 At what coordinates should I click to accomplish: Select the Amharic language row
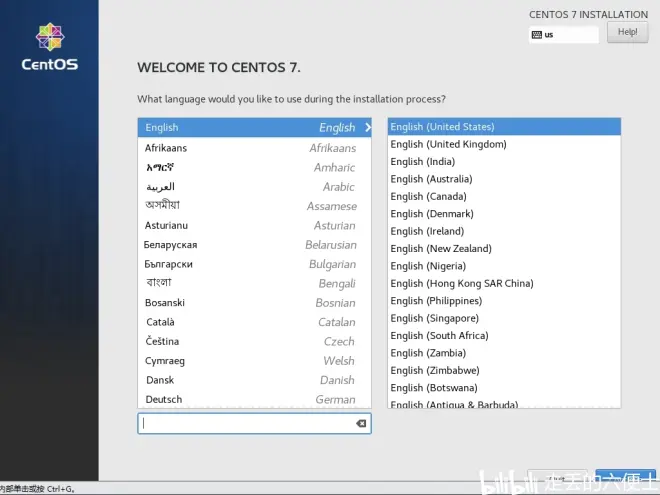(254, 167)
